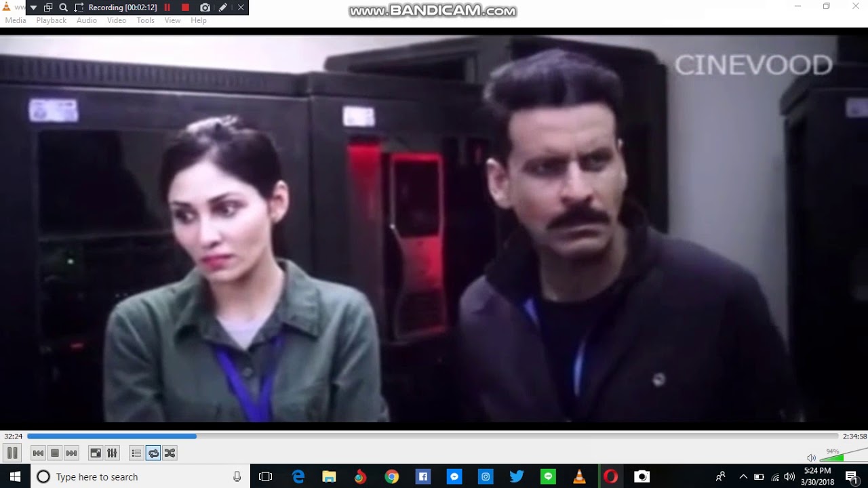The height and width of the screenshot is (488, 868).
Task: Take a screenshot with Bandicam camera icon
Action: point(205,7)
